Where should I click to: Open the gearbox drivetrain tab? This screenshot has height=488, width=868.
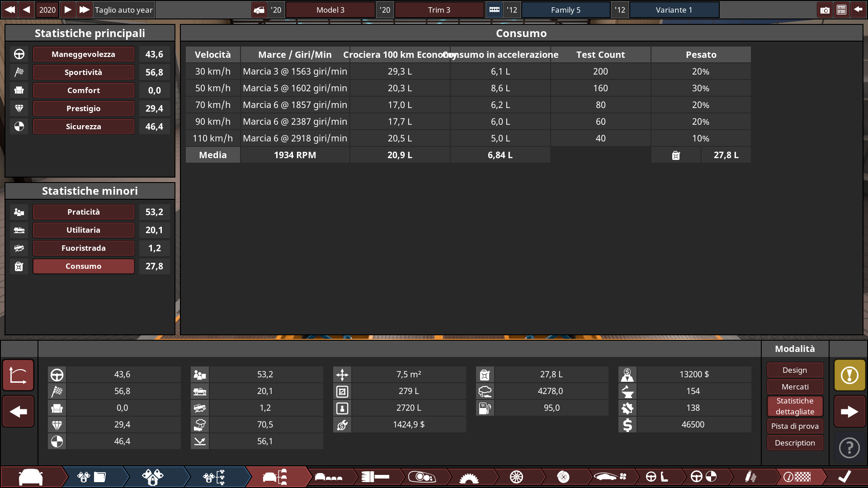(469, 477)
